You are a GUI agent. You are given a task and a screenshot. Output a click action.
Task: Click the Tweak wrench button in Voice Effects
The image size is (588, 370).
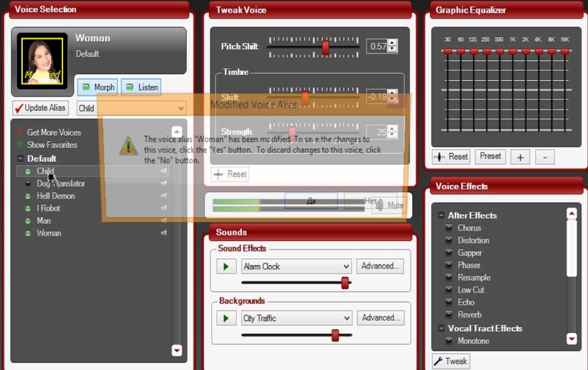click(x=450, y=361)
